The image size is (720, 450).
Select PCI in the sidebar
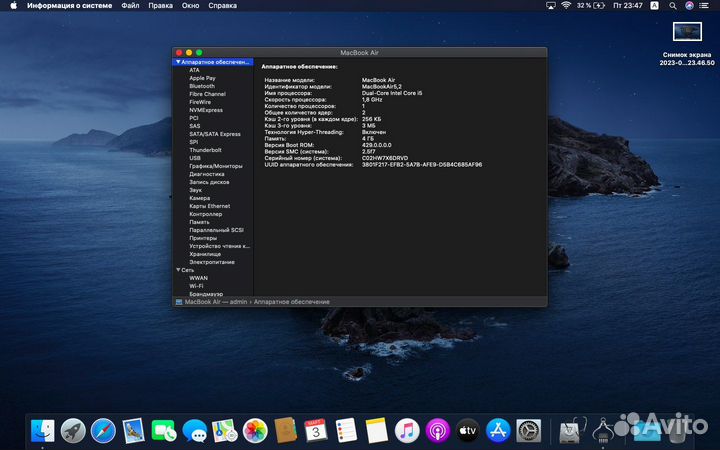(x=193, y=118)
